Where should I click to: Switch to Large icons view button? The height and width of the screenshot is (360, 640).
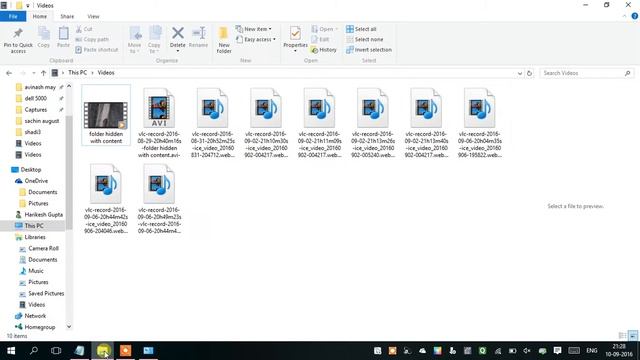[x=633, y=336]
